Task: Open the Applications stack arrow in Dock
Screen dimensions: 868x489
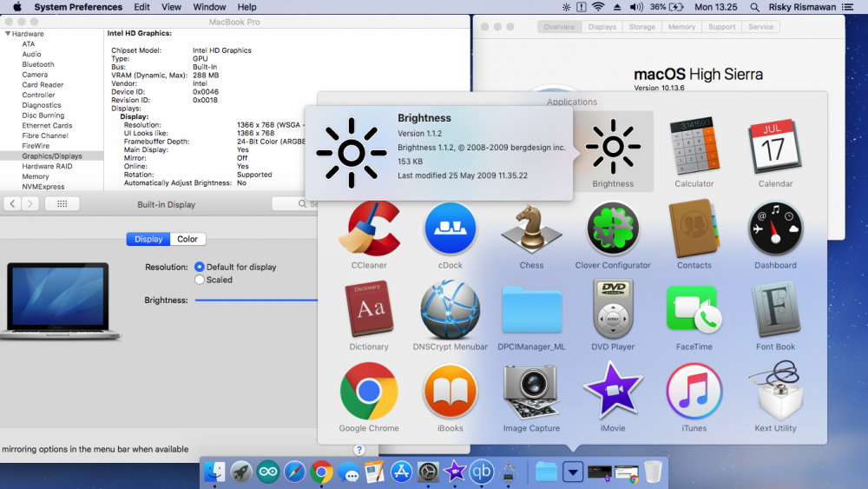Action: point(573,472)
